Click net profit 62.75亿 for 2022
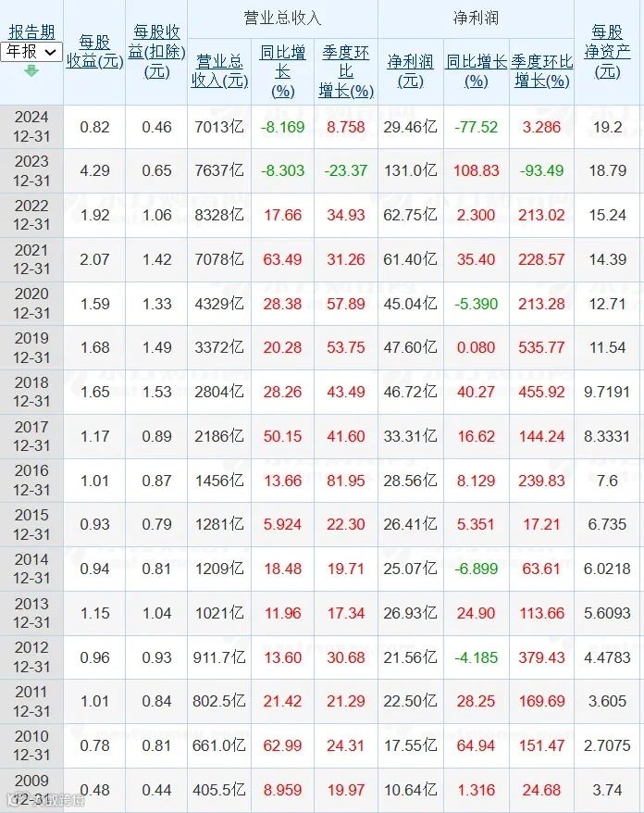Viewport: 644px width, 813px height. pos(410,215)
